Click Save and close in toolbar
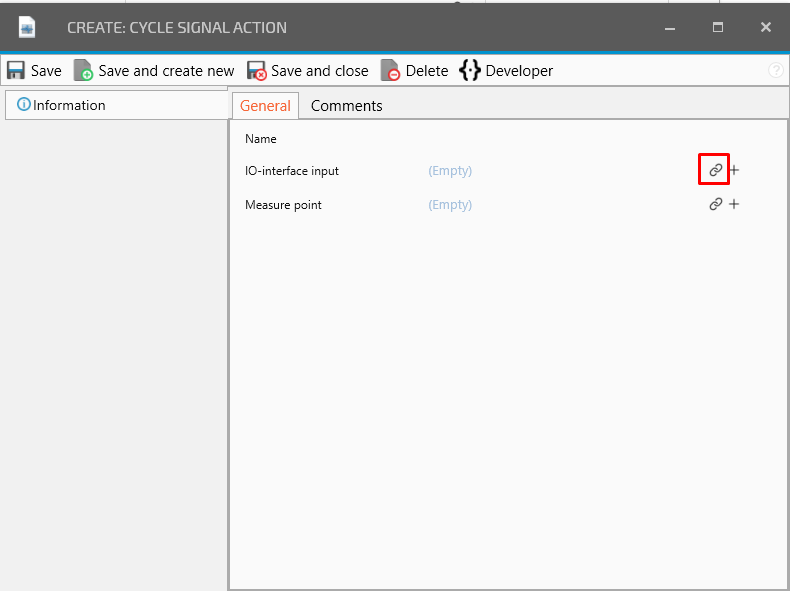 click(308, 71)
